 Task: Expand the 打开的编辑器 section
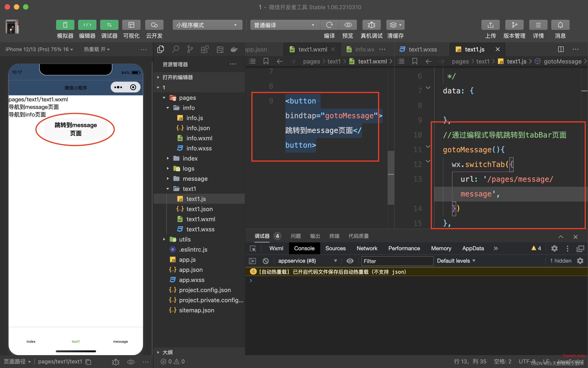point(199,78)
